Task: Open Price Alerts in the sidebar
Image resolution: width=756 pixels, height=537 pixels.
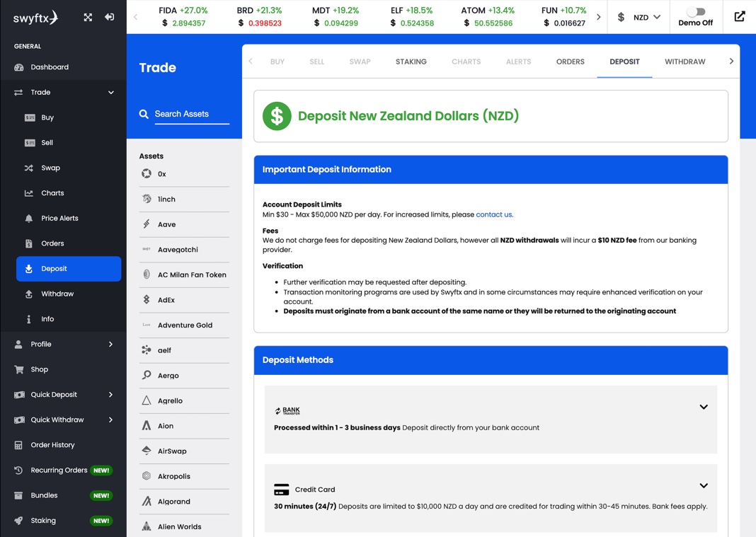Action: click(69, 219)
